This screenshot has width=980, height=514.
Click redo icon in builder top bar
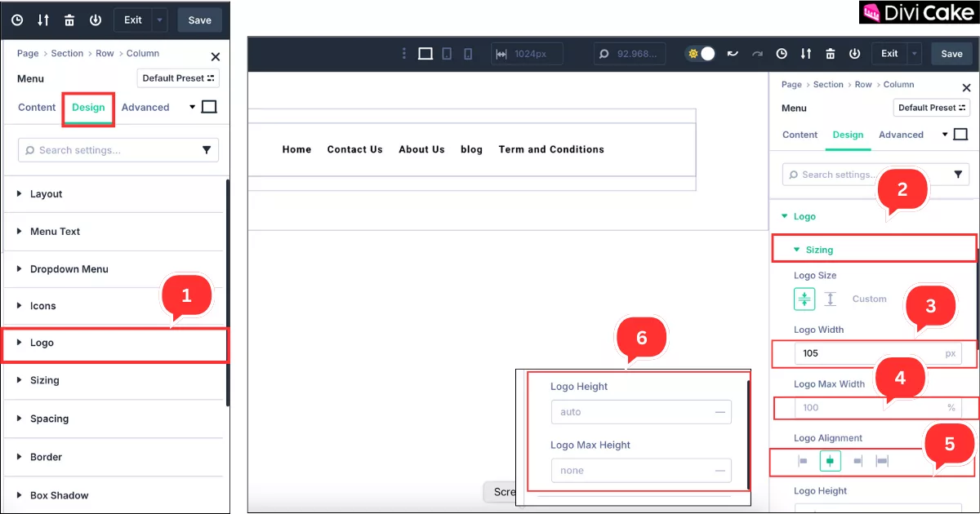(758, 54)
